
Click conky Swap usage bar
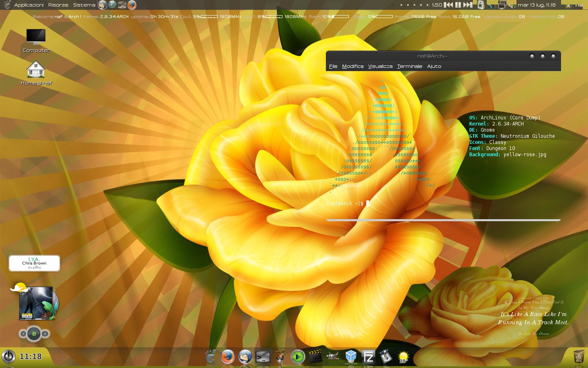(x=384, y=17)
